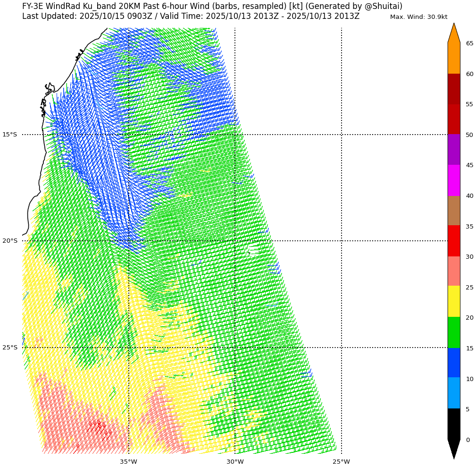The width and height of the screenshot is (476, 467).
Task: Select the salmon 25-30 kt colorbar segment
Action: (x=453, y=271)
